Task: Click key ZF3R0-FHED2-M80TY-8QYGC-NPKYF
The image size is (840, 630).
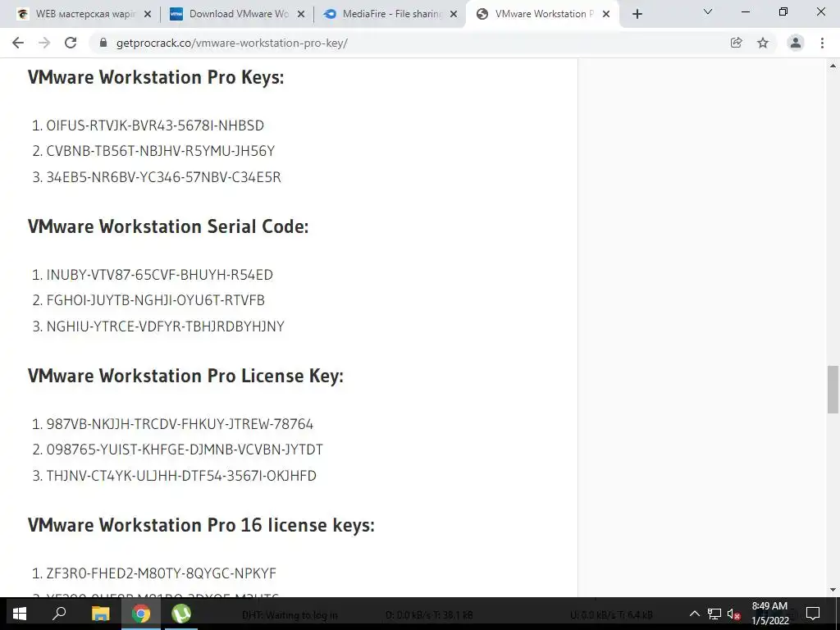Action: pyautogui.click(x=162, y=573)
